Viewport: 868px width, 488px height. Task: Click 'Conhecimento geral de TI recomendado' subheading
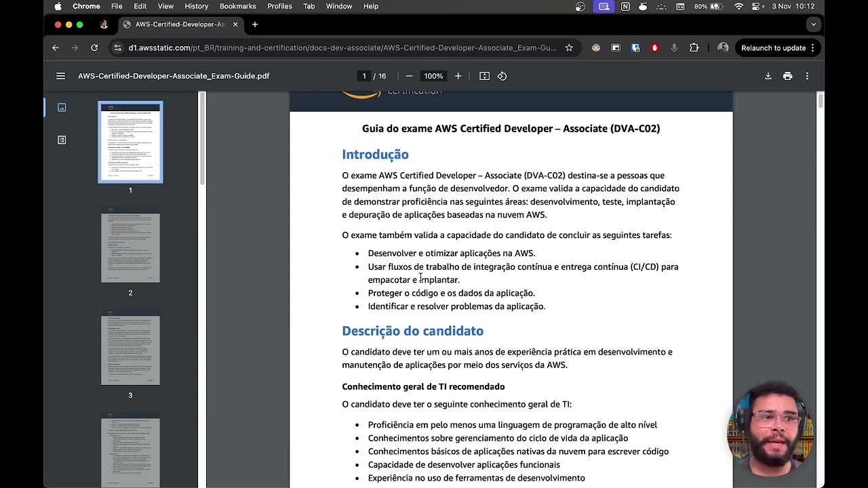pos(423,386)
